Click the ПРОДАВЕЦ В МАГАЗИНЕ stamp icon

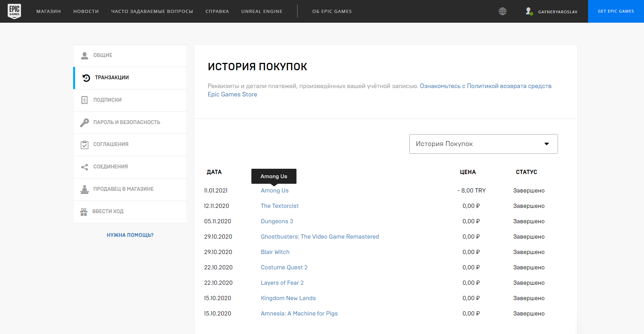(x=84, y=189)
